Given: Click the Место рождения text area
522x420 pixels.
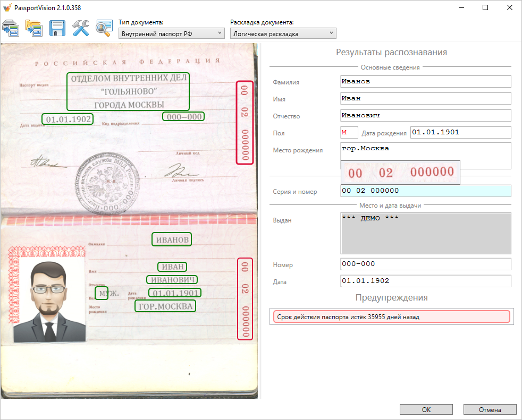Looking at the screenshot, I should click(x=425, y=156).
